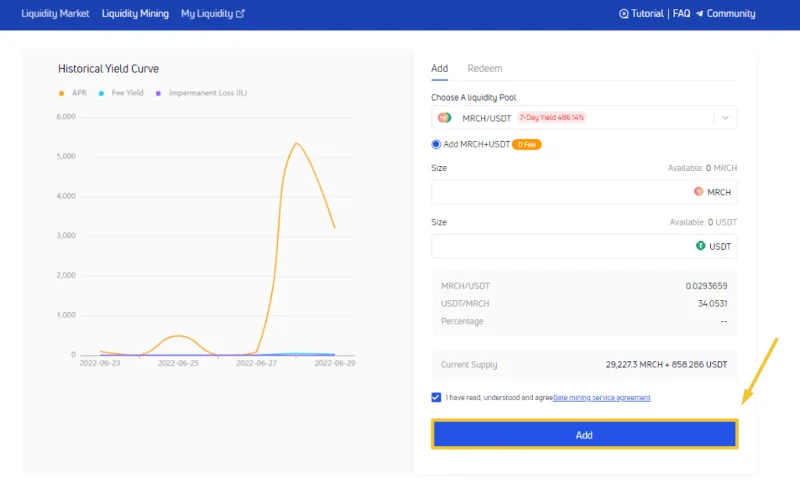Click the 2022-06-29 axis date label
The width and height of the screenshot is (800, 493).
[x=335, y=363]
